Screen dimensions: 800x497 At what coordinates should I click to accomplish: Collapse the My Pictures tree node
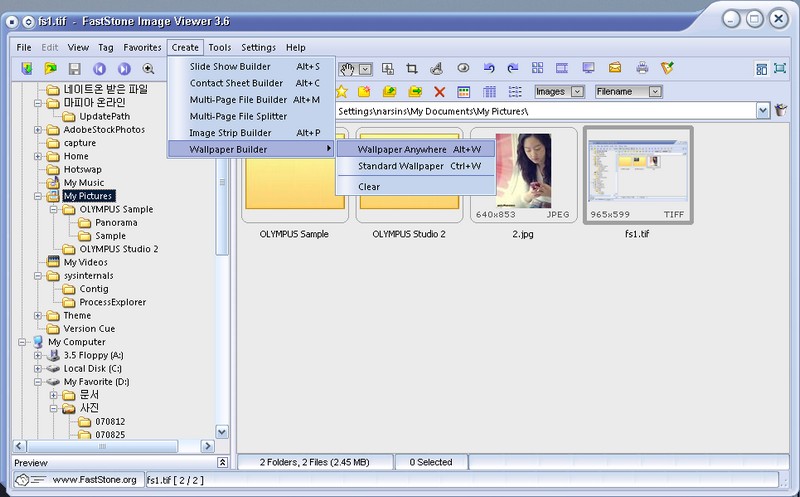[x=38, y=196]
